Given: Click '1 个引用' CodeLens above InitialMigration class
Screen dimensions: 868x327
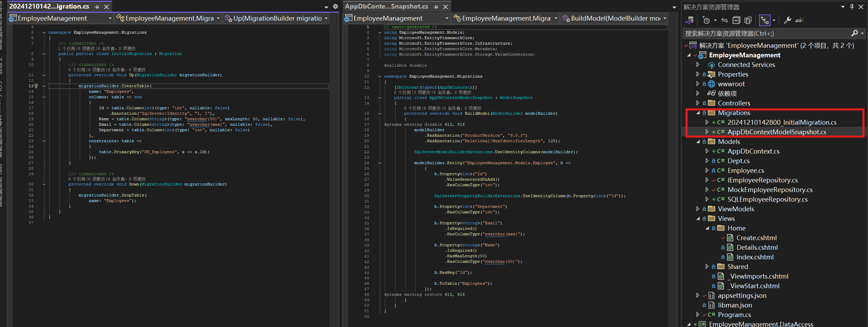Looking at the screenshot, I should (x=66, y=48).
